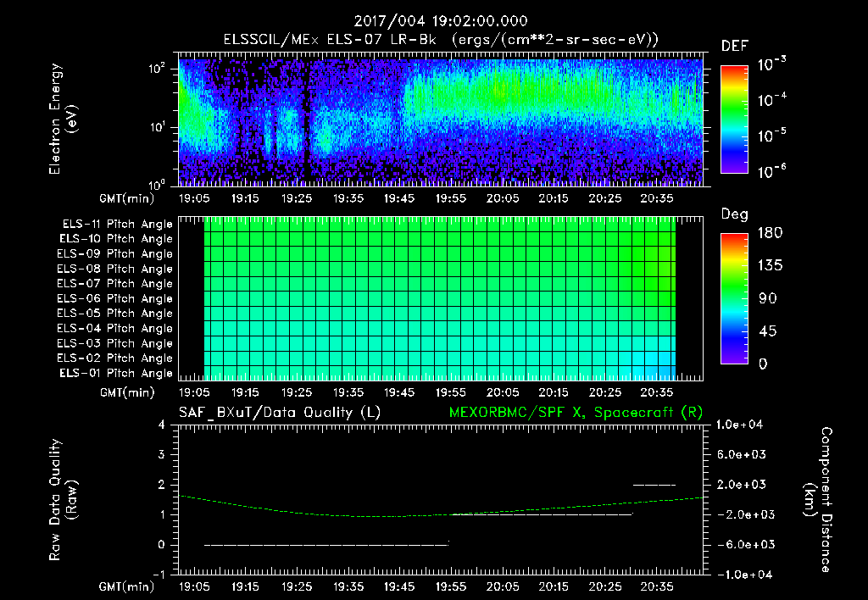Click the 180 value on Deg scale
Image resolution: width=868 pixels, height=600 pixels.
[x=770, y=233]
